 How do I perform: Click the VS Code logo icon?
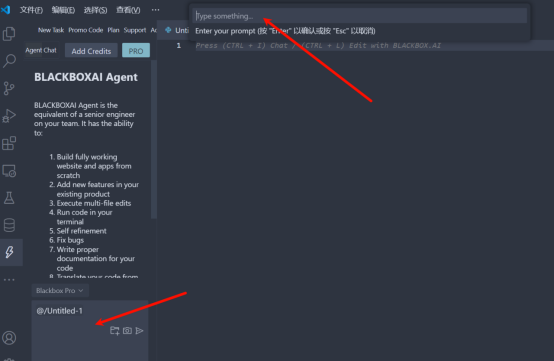pos(6,10)
